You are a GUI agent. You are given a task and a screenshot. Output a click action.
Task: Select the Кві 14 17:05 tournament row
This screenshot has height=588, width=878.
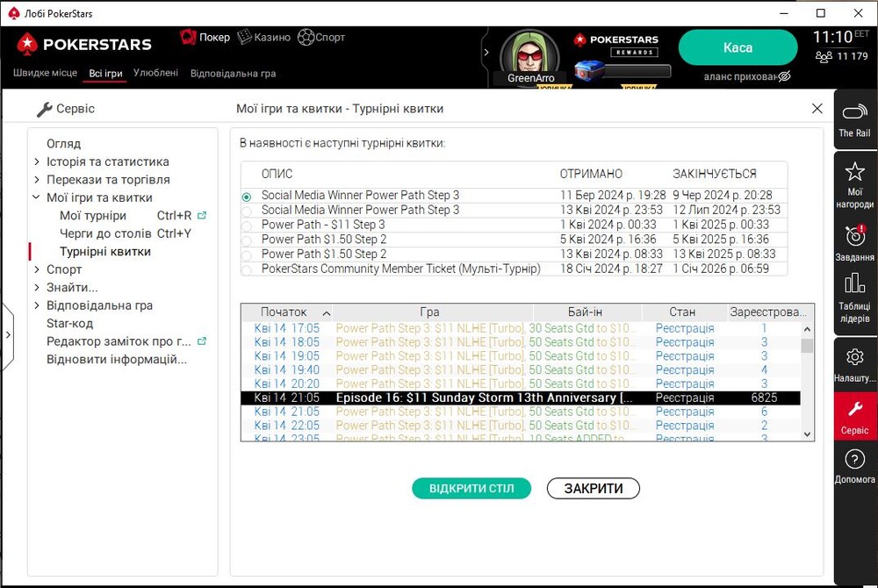(x=521, y=328)
